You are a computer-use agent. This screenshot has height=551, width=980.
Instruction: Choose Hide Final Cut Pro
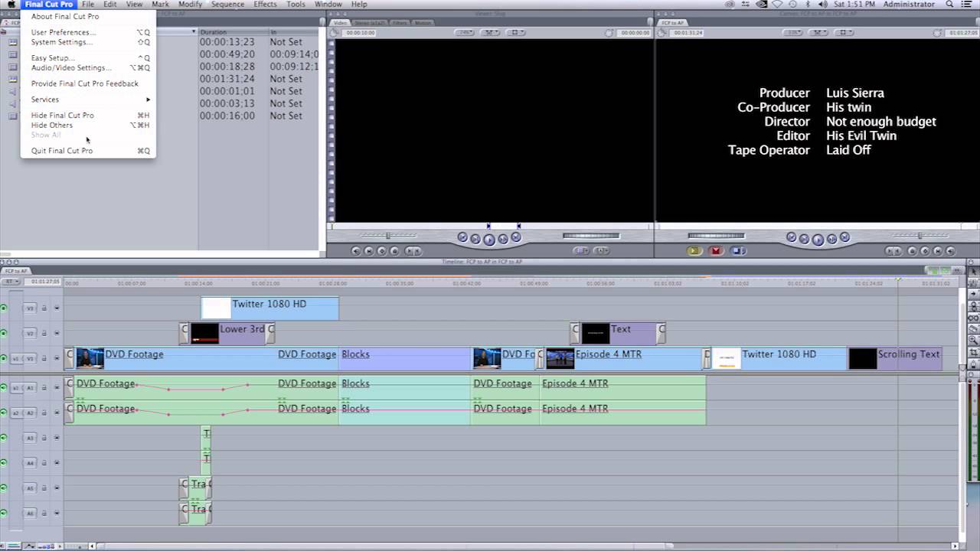[x=88, y=116]
